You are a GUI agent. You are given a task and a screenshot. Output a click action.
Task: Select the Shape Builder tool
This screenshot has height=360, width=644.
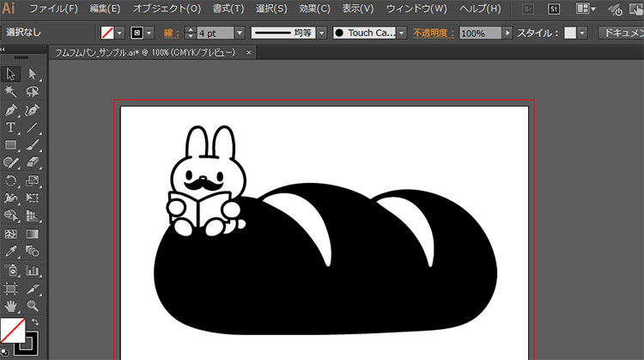(10, 216)
